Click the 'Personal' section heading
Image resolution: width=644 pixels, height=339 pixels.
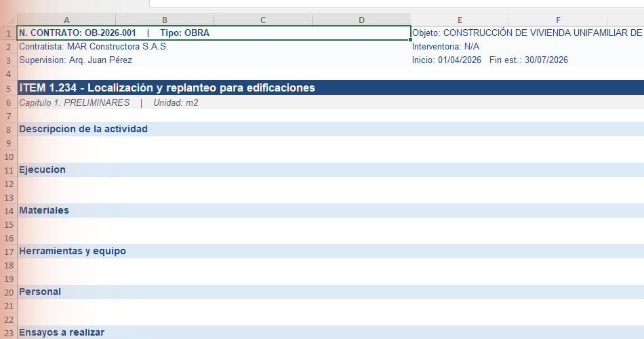(331, 292)
